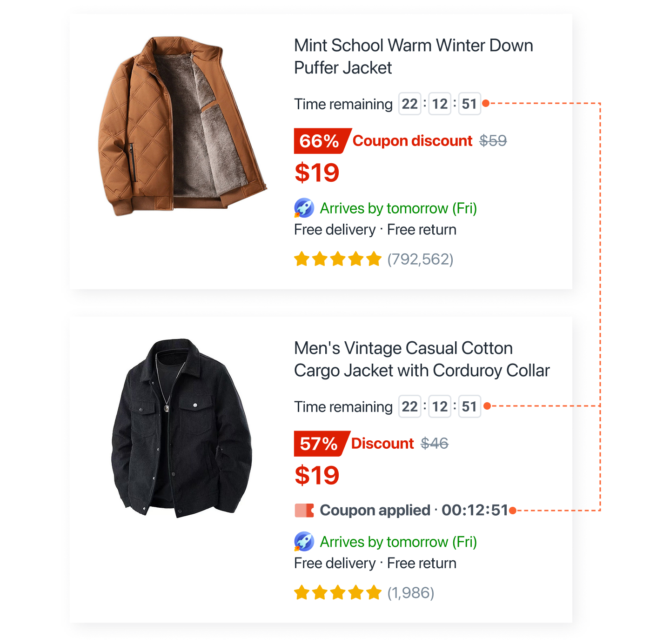Click the Coupon discount label
This screenshot has width=670, height=644.
point(412,141)
